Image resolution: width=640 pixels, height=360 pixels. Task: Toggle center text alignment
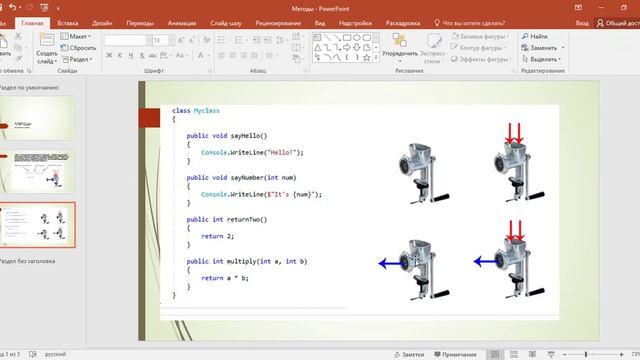pos(232,56)
